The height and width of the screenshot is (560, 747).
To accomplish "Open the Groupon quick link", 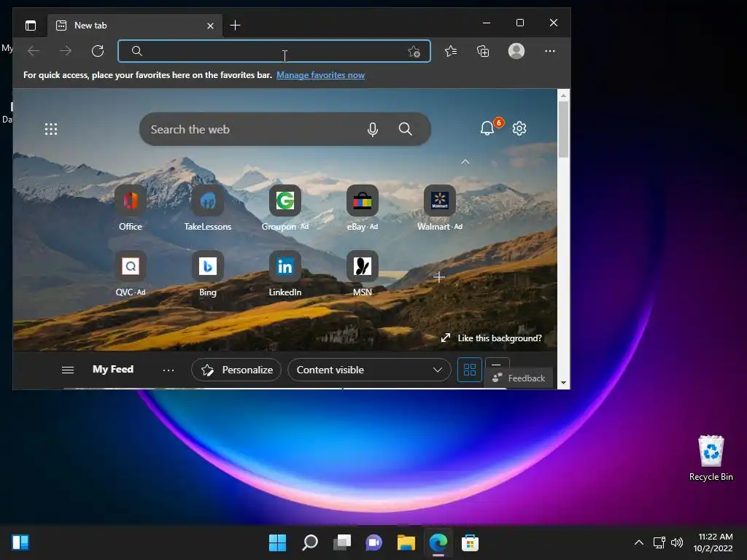I will [285, 208].
